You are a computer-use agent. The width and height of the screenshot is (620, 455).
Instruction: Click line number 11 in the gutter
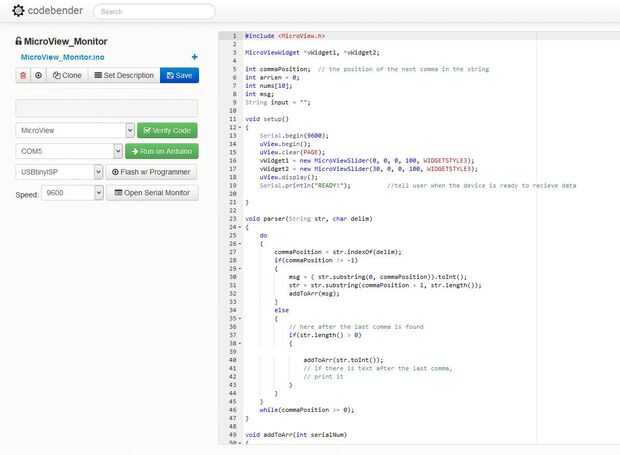coord(232,119)
